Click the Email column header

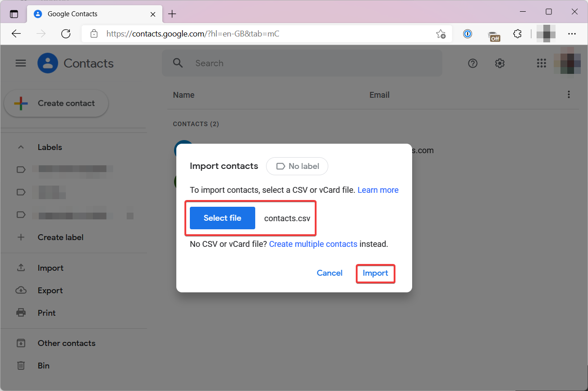(x=379, y=95)
